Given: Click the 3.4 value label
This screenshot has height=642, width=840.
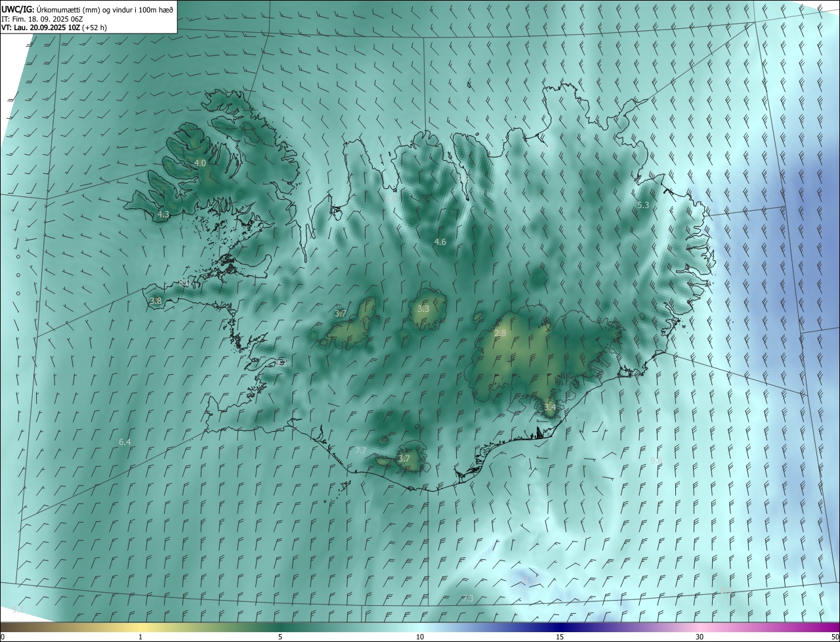Looking at the screenshot, I should point(550,408).
